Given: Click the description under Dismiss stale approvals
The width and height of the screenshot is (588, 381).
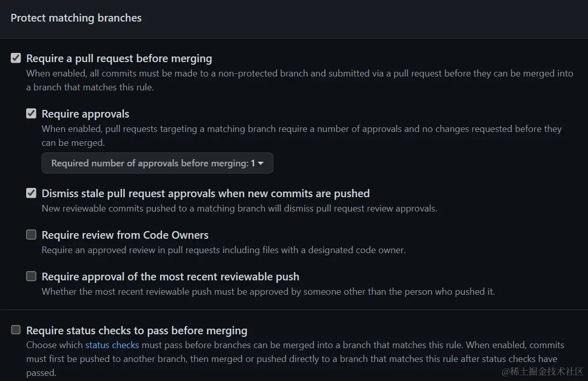Looking at the screenshot, I should (239, 209).
